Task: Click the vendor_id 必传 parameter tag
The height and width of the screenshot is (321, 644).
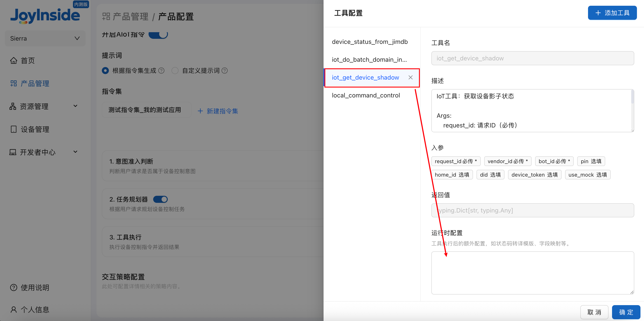Action: tap(508, 161)
